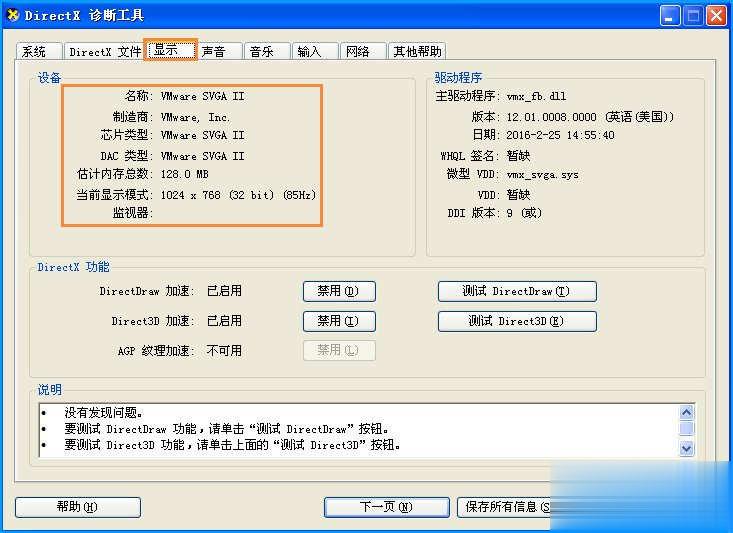Viewport: 733px width, 533px height.
Task: Click the notes scrollbar down arrow
Action: 686,448
